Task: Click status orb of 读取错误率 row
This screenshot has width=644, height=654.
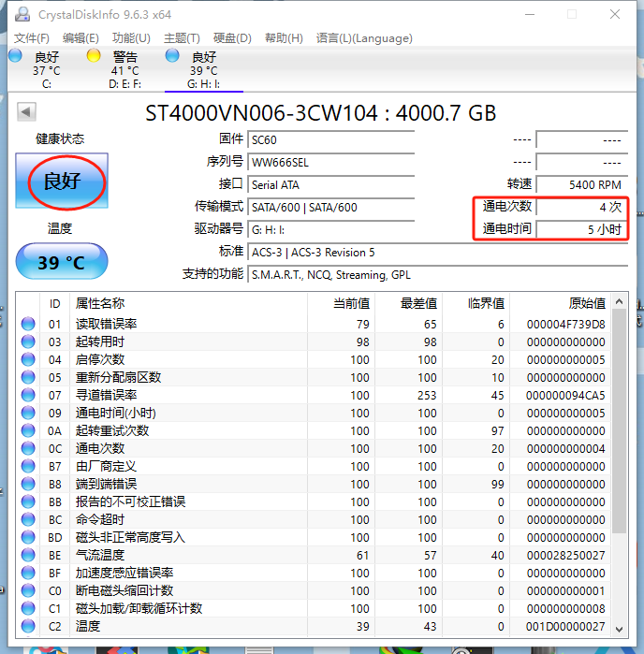Action: 28,324
